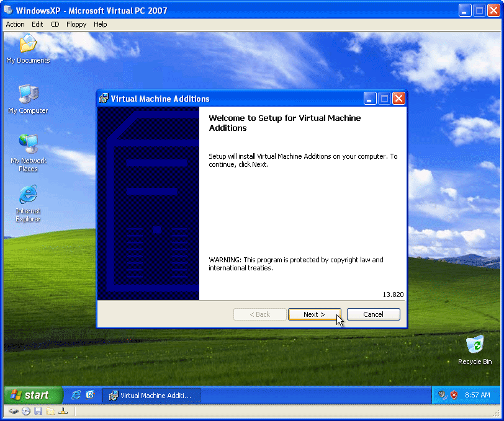Click Virtual Machine Additions taskbar button

coord(151,396)
